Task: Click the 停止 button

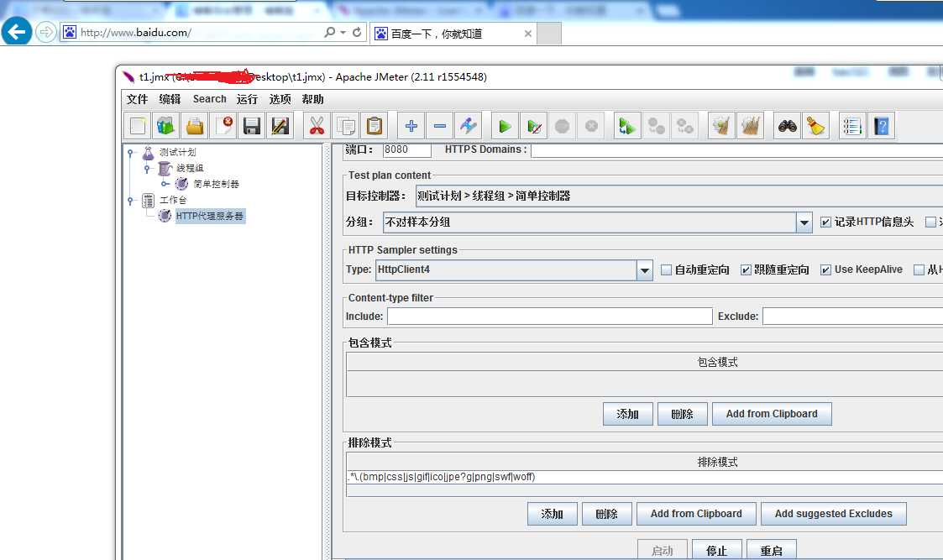Action: [716, 550]
